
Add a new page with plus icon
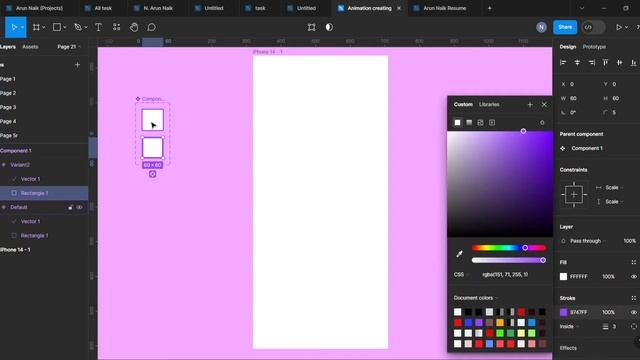point(77,65)
